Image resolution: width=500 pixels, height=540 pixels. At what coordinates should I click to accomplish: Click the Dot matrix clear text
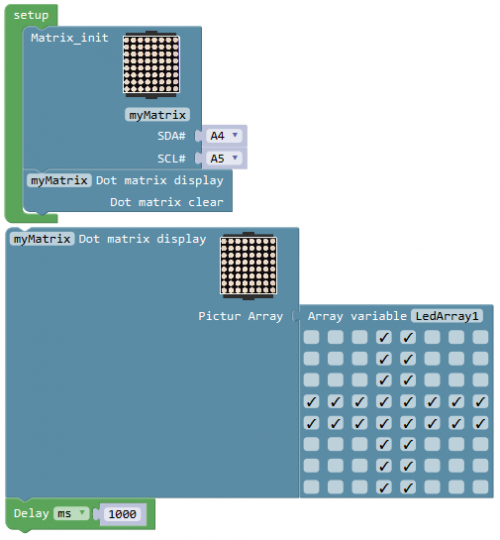[167, 202]
